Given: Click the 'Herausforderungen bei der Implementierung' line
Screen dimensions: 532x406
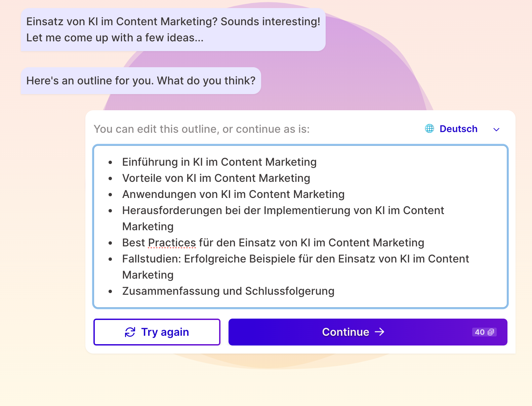Looking at the screenshot, I should pos(283,210).
